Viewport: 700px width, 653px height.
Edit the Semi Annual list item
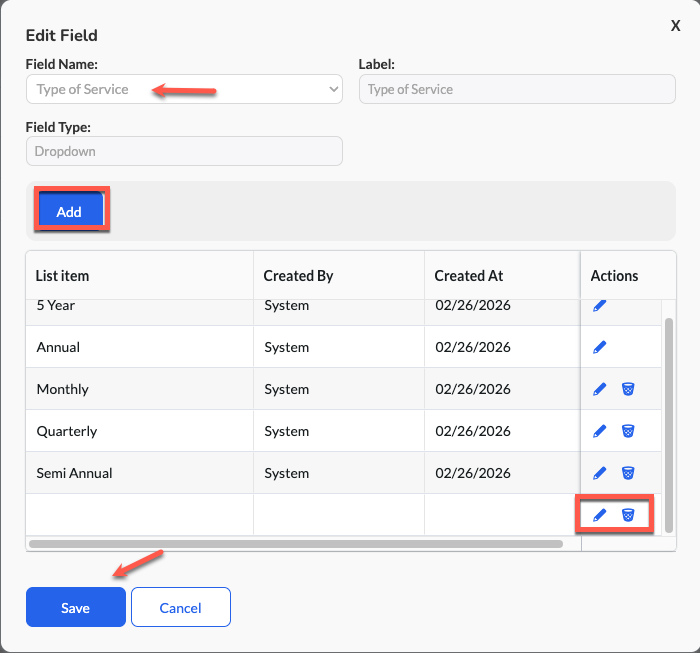[x=599, y=473]
